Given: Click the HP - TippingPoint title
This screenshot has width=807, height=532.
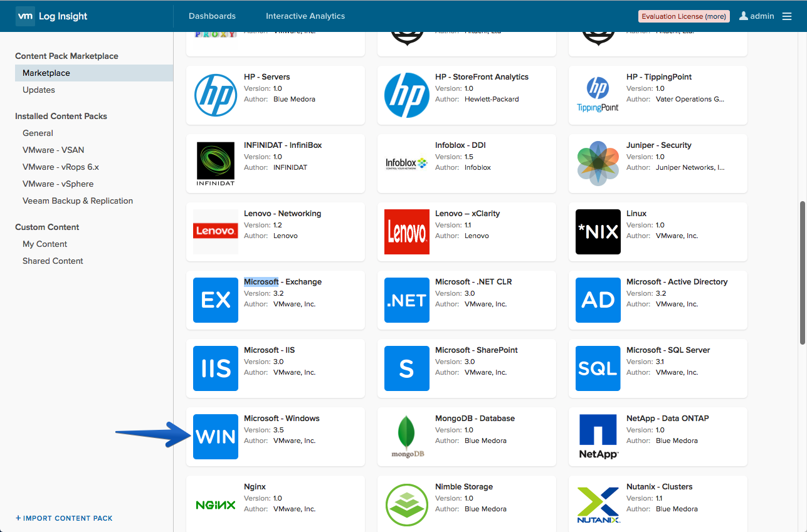Looking at the screenshot, I should point(659,77).
